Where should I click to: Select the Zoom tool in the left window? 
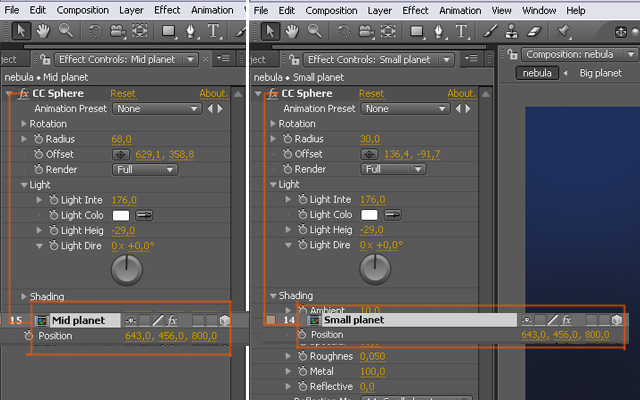65,31
